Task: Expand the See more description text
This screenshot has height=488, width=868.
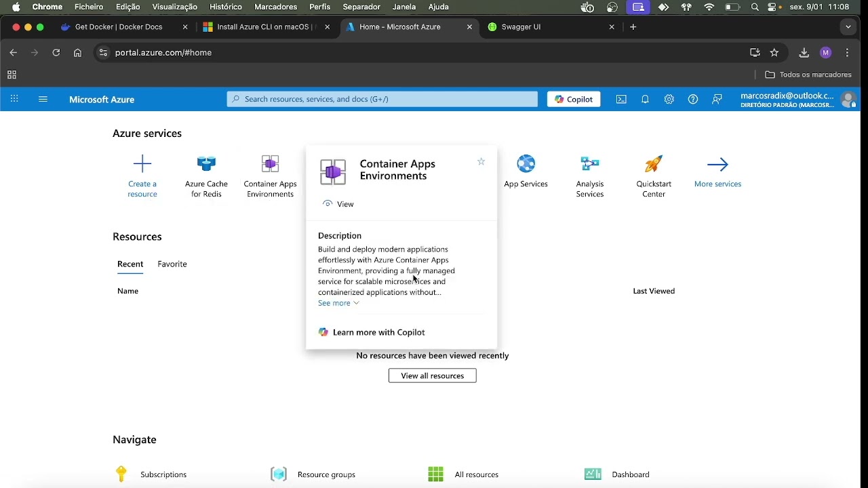Action: coord(338,303)
